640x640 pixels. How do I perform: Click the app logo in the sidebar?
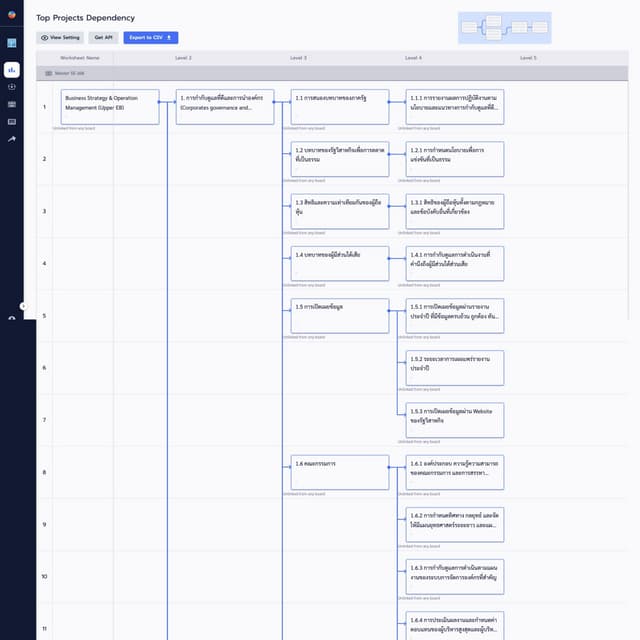(11, 15)
